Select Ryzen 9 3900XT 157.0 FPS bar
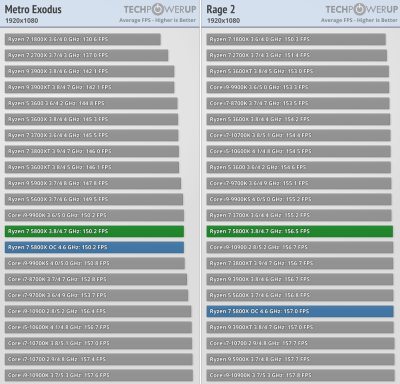Viewport: 400px width, 384px height. [x=300, y=327]
